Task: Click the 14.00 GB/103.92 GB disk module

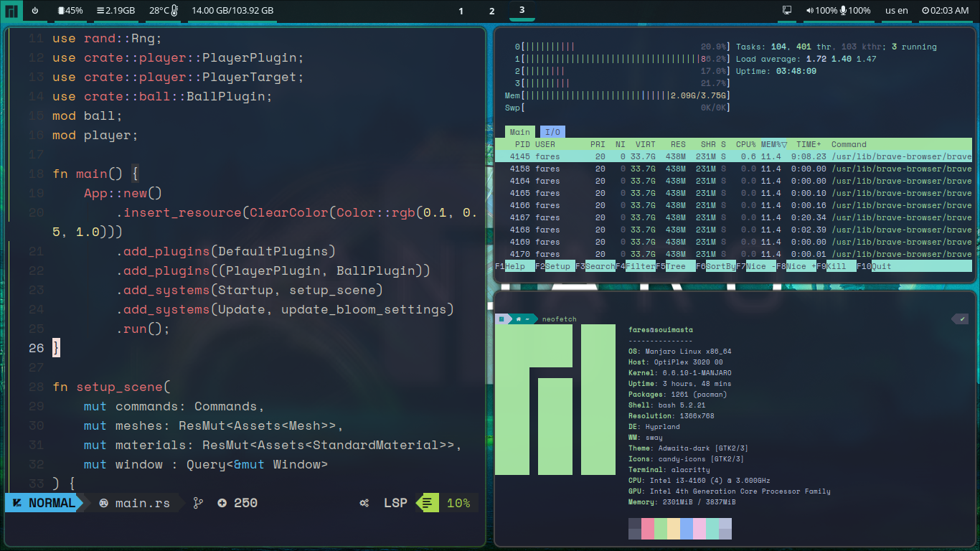Action: 232,11
